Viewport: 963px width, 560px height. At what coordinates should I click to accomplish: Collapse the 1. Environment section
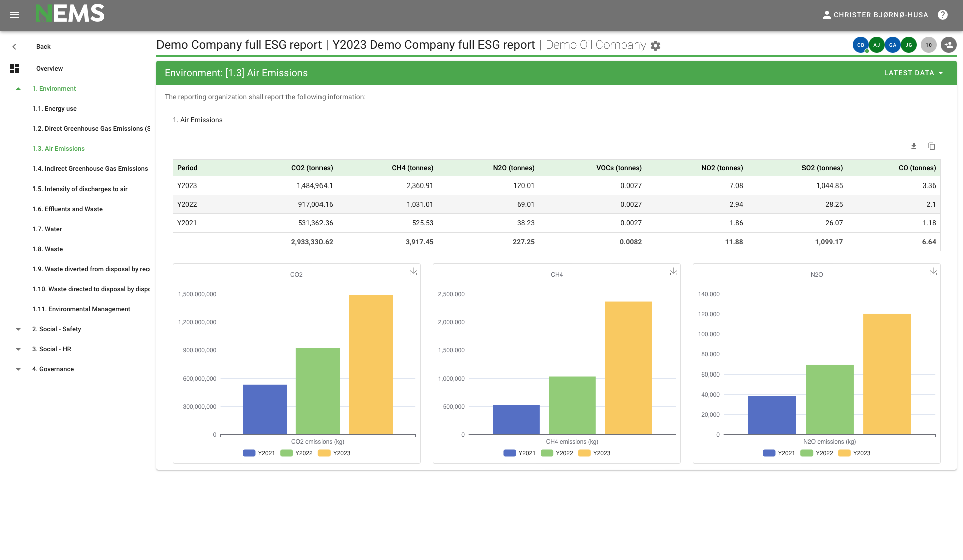(18, 89)
